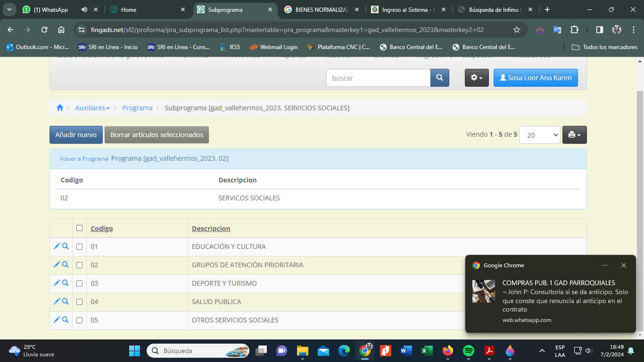Switch to the BIENES NORMALIZADOS browser tab
This screenshot has height=362, width=644.
pos(322,9)
